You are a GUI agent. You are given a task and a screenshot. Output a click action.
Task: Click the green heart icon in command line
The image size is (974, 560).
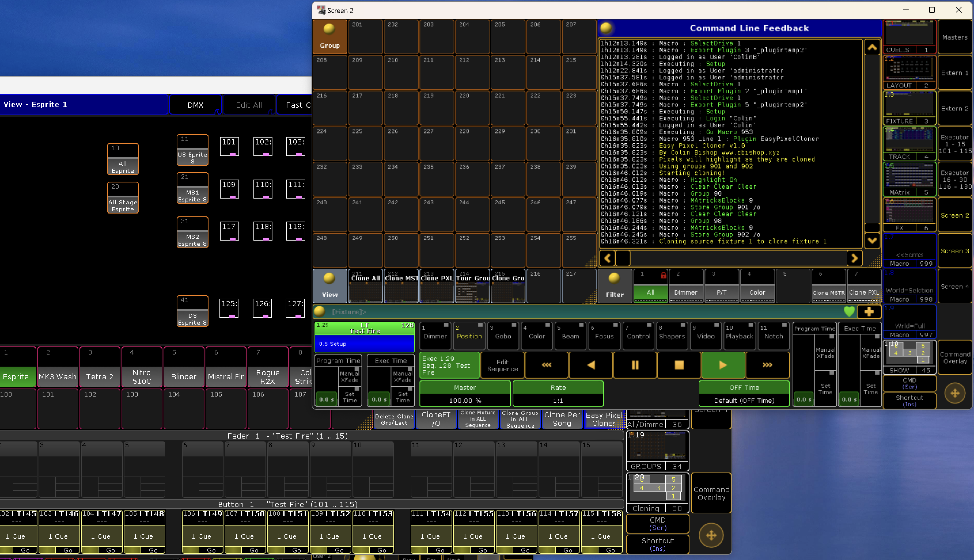[849, 312]
